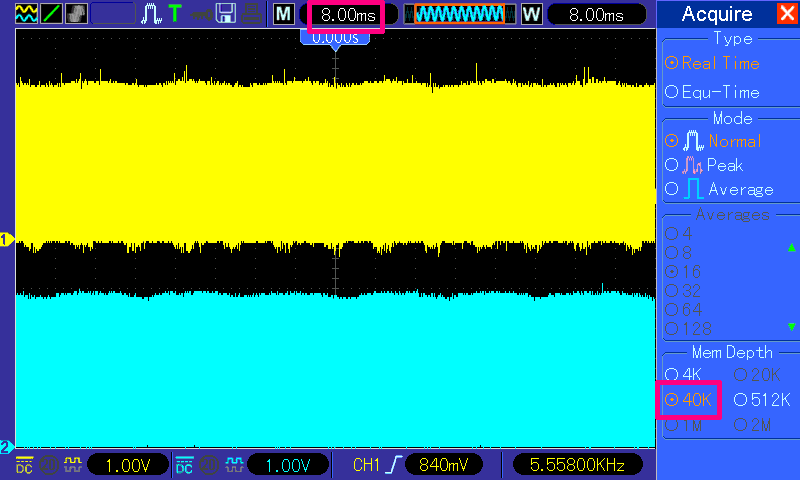This screenshot has width=800, height=480.
Task: Select 8 averages option
Action: coord(679,252)
